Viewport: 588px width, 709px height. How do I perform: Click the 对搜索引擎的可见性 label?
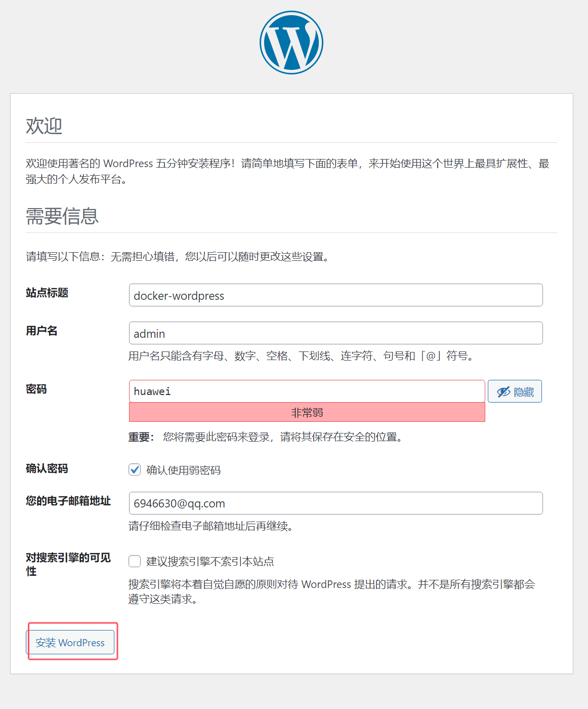(x=68, y=564)
